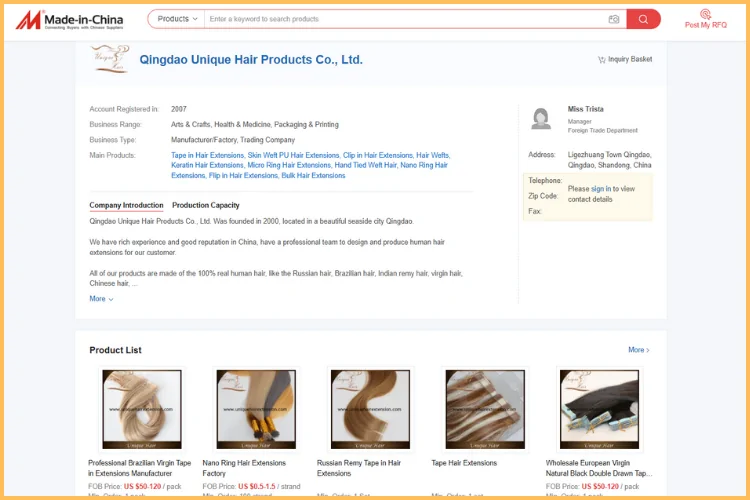
Task: Click the camera image search icon
Action: click(x=614, y=19)
